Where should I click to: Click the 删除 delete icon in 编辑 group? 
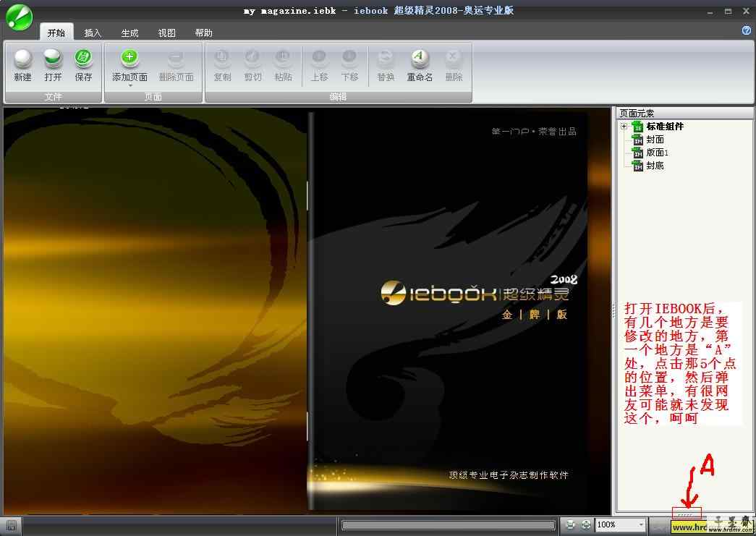[453, 57]
